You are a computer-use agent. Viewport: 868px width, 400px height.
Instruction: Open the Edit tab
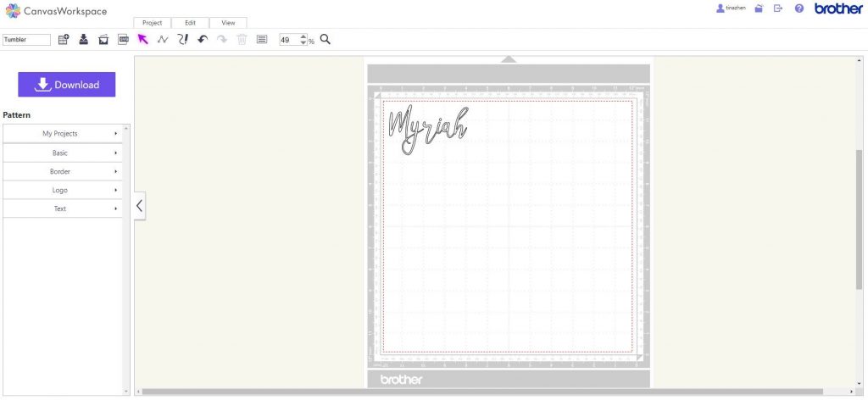pos(190,23)
